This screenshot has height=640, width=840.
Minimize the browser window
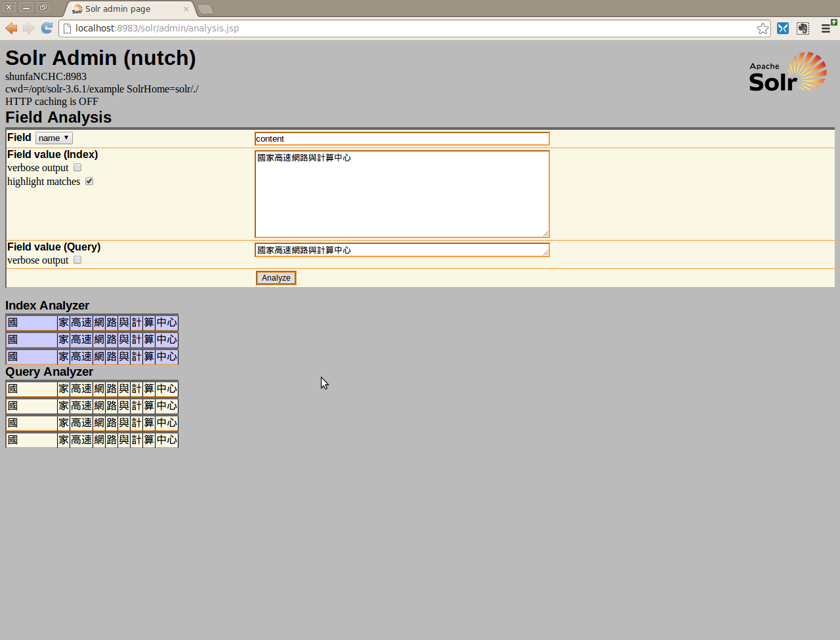point(26,8)
